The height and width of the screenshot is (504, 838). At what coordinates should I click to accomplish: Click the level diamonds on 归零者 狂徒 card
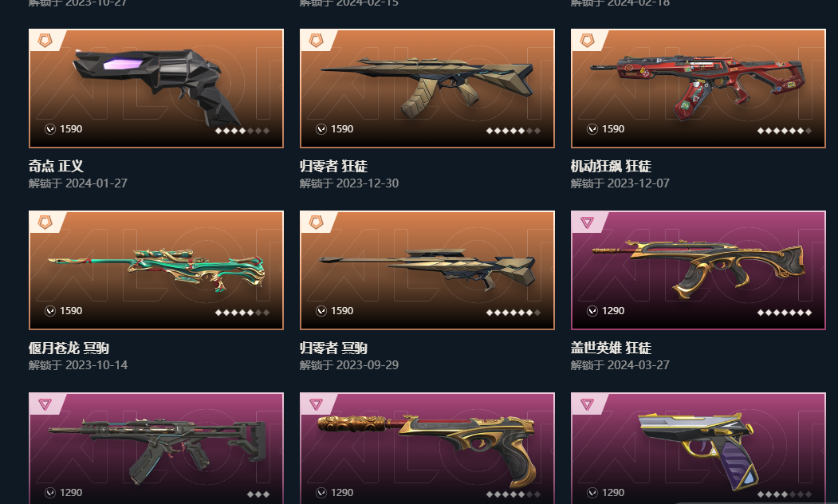[x=513, y=131]
